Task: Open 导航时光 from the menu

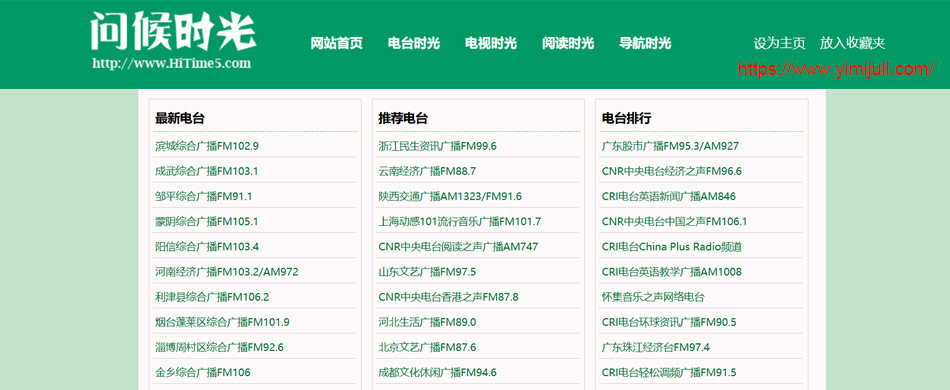Action: tap(645, 44)
